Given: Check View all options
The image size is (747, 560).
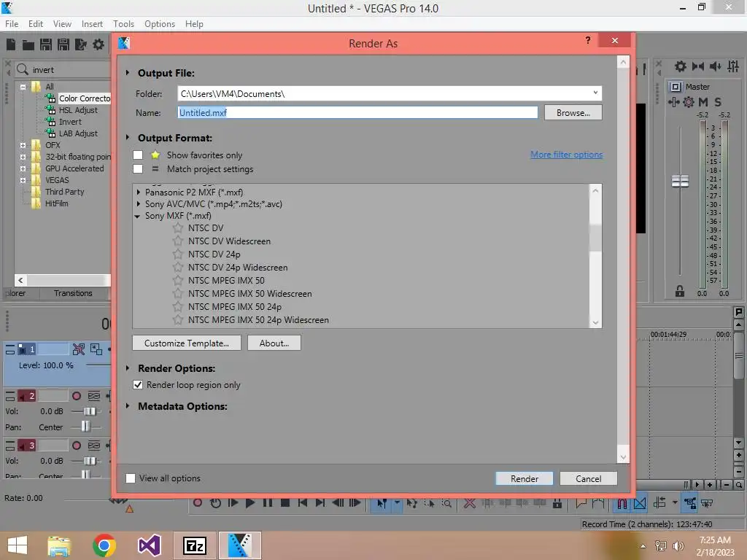Looking at the screenshot, I should [x=131, y=478].
